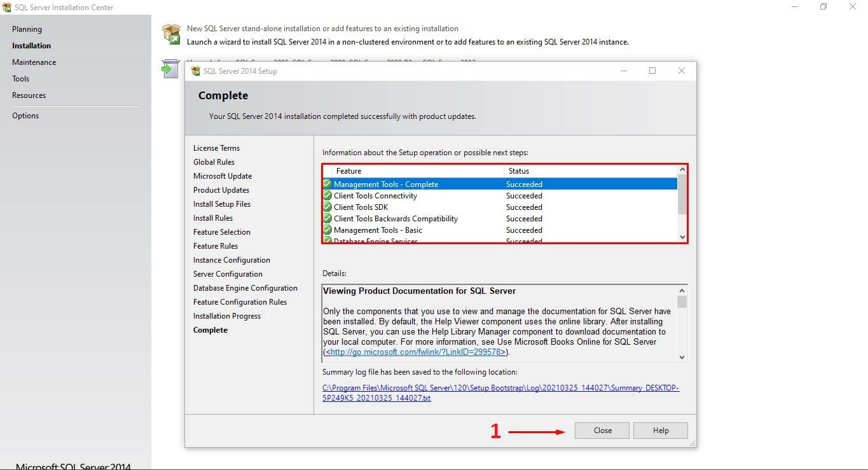Screen dimensions: 868x470
Task: Open Help in the setup dialog
Action: click(661, 431)
